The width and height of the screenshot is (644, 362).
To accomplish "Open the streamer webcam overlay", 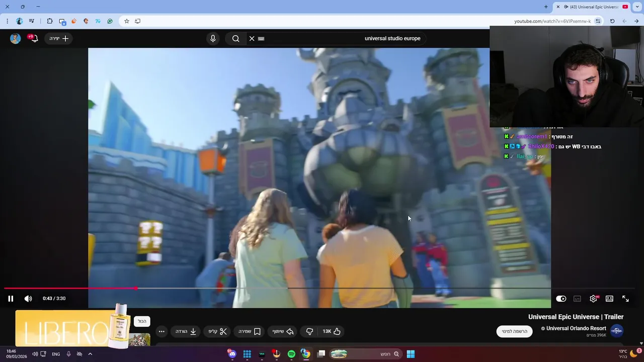I will coord(567,76).
